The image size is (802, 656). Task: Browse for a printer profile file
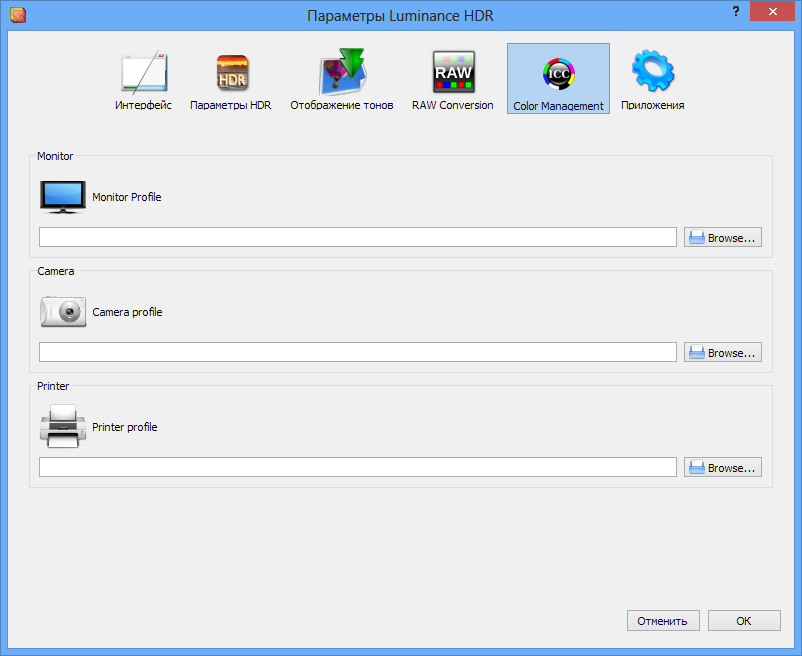click(723, 467)
